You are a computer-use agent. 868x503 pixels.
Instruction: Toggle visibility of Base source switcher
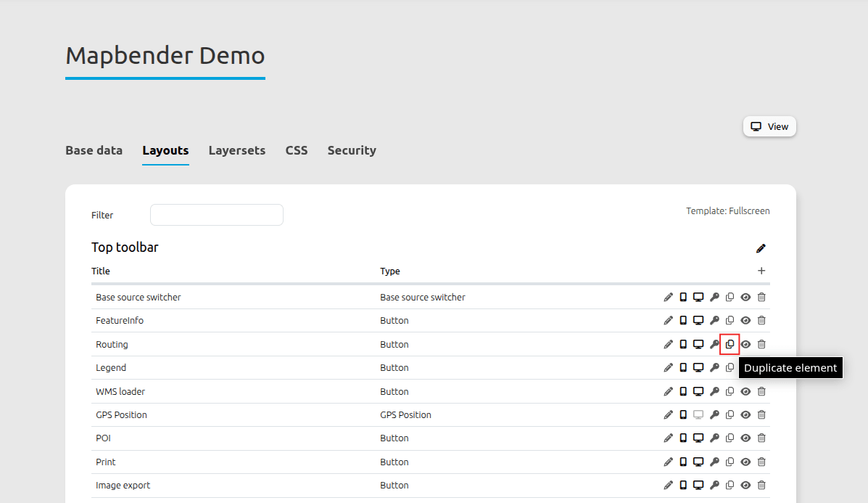[745, 298]
